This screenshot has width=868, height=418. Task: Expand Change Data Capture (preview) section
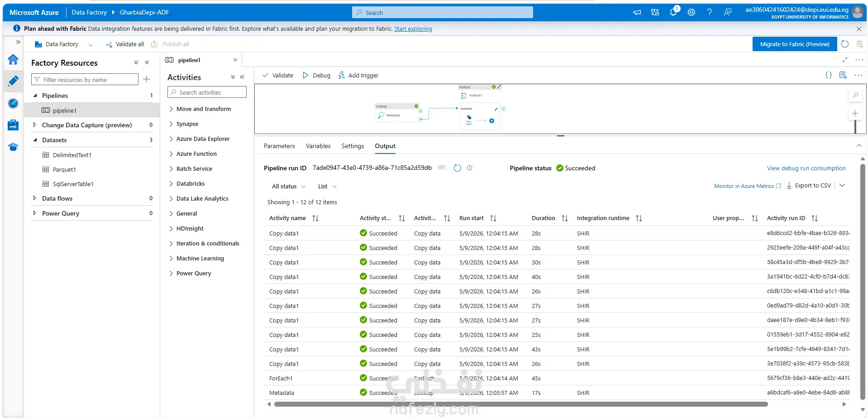click(x=35, y=125)
